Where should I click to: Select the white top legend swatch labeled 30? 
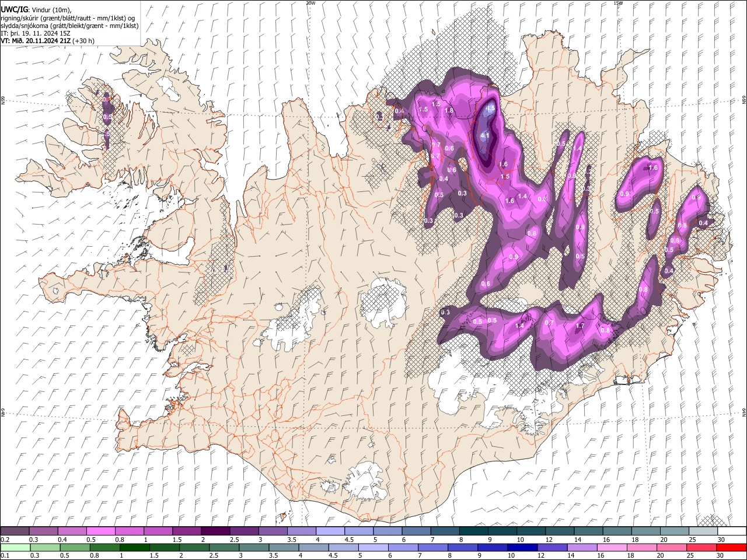pos(732,531)
